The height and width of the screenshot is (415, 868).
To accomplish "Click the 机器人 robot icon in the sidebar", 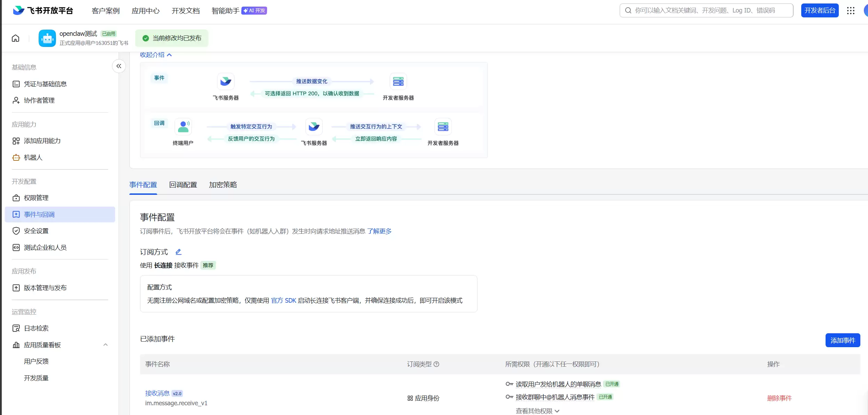I will 16,158.
